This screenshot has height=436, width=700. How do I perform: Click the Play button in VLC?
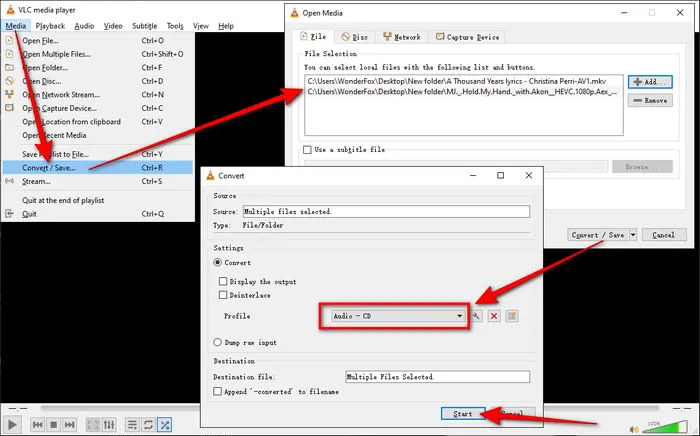12,424
